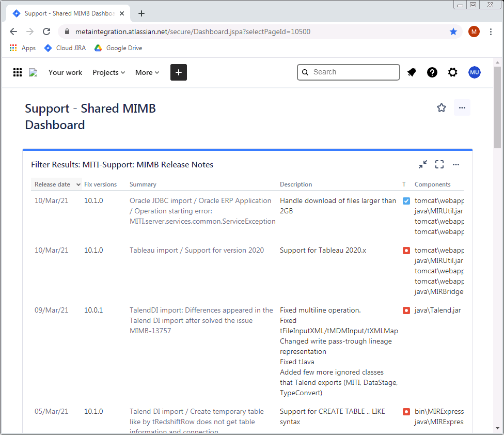Open Tableau import / Support for version 2020
Image resolution: width=504 pixels, height=435 pixels.
(x=197, y=250)
